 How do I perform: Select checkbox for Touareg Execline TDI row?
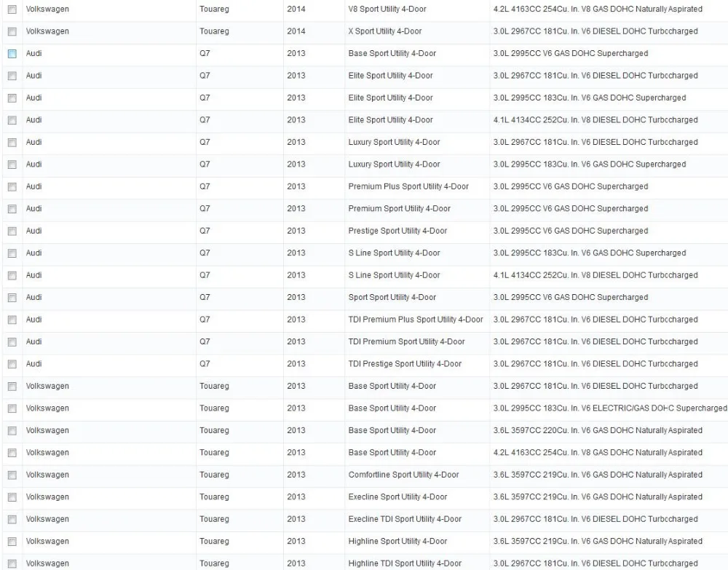(12, 519)
